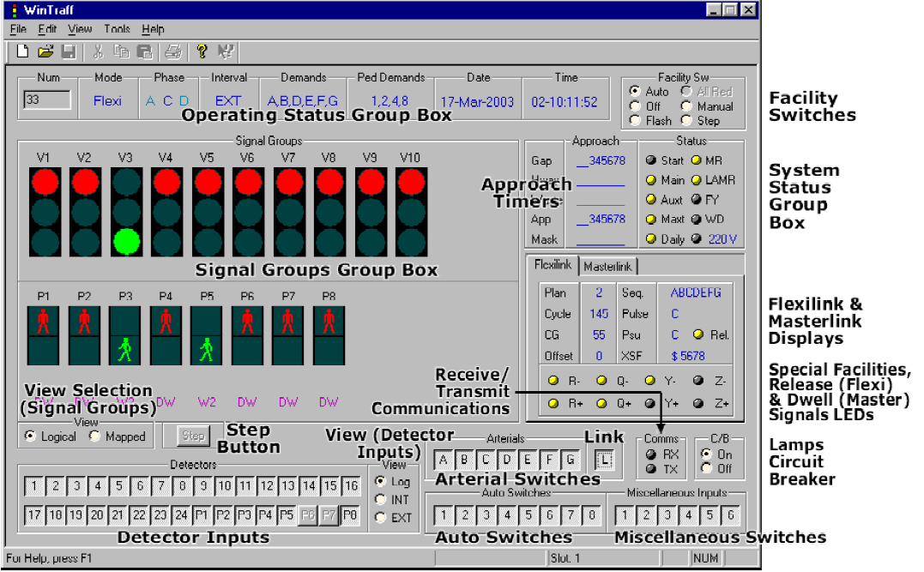Screen dimensions: 924x572
Task: Choose Mapped signal group view
Action: [94, 437]
